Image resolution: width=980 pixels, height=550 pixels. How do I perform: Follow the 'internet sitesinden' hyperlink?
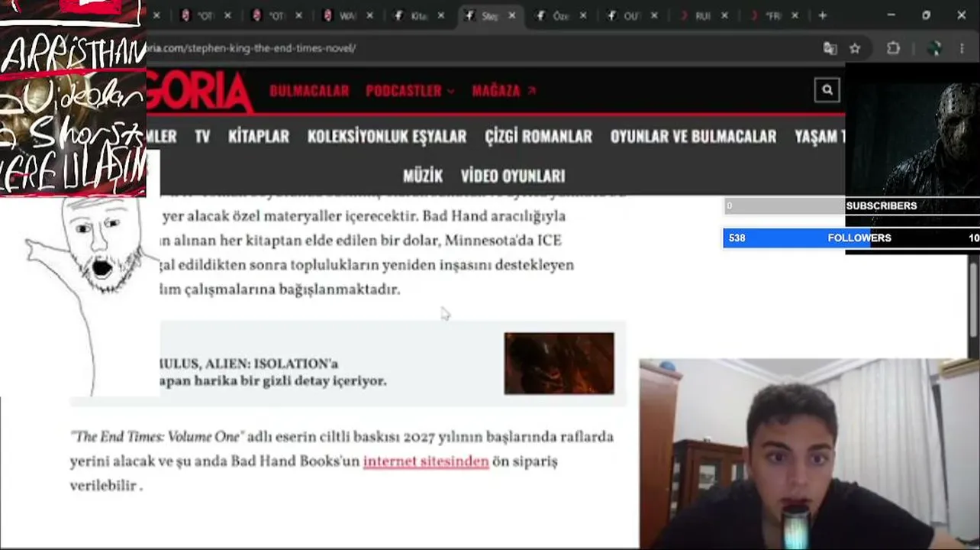tap(426, 461)
